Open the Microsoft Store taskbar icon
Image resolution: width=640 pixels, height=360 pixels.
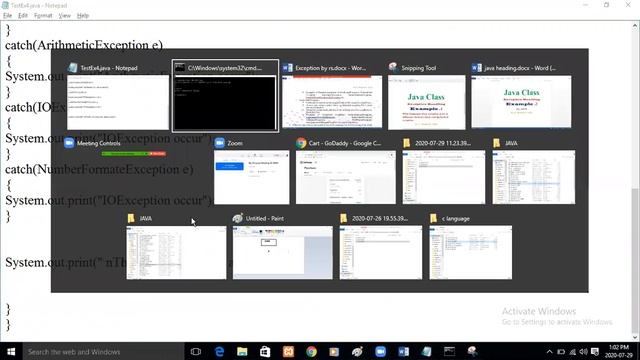pos(265,351)
